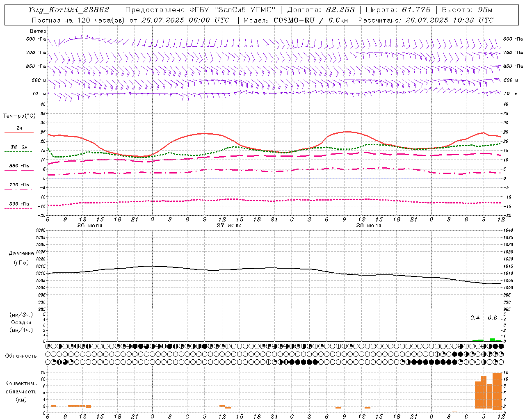Click the green dashed Td 2м legend line
Image resolution: width=525 pixels, height=420 pixels.
click(x=19, y=152)
